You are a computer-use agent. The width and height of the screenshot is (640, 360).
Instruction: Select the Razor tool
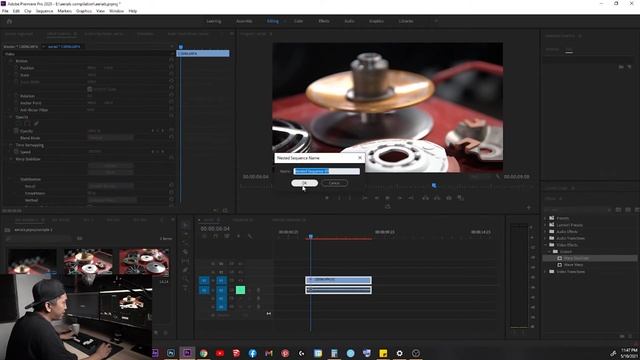click(x=185, y=252)
